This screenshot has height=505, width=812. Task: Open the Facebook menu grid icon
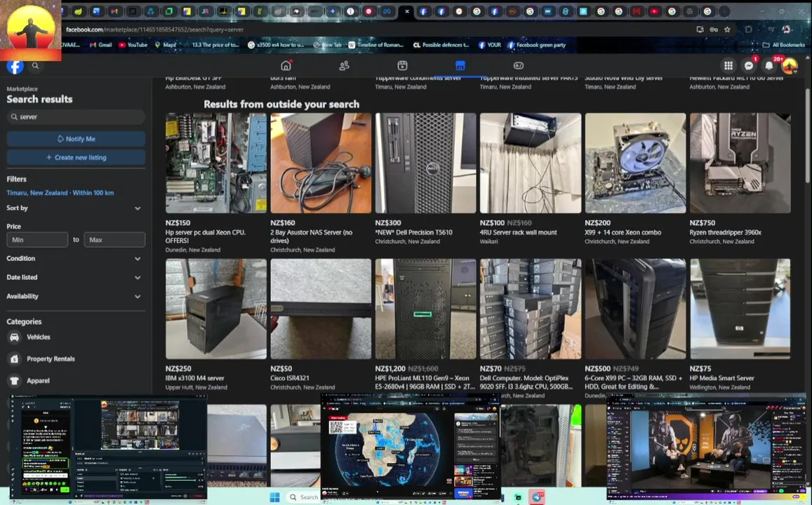[728, 66]
